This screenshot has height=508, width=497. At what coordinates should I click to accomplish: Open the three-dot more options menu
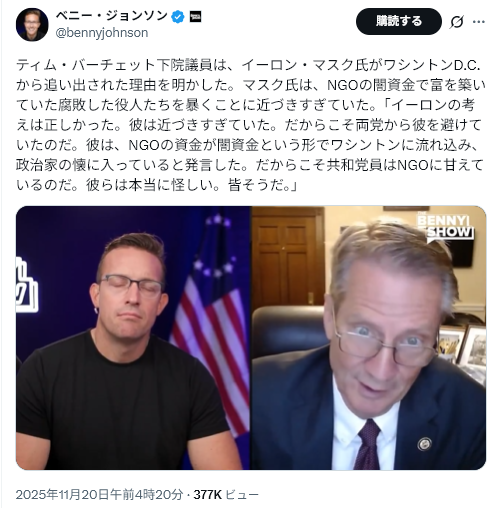tap(479, 22)
